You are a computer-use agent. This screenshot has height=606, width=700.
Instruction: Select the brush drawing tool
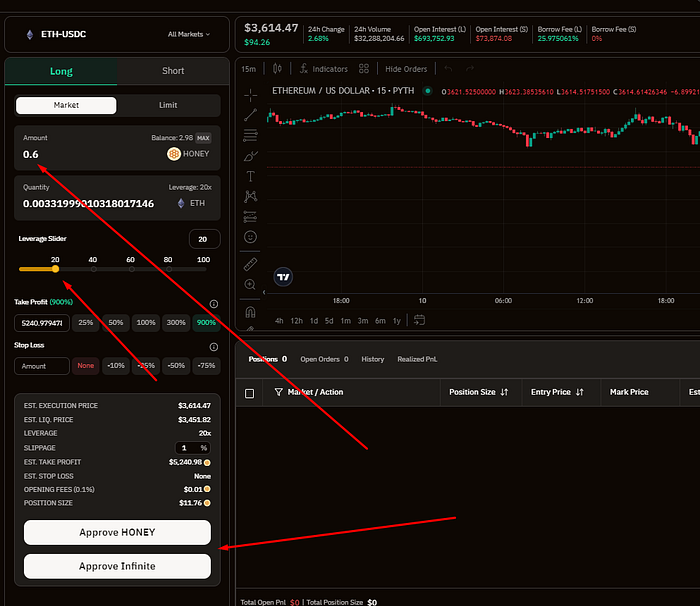click(250, 156)
